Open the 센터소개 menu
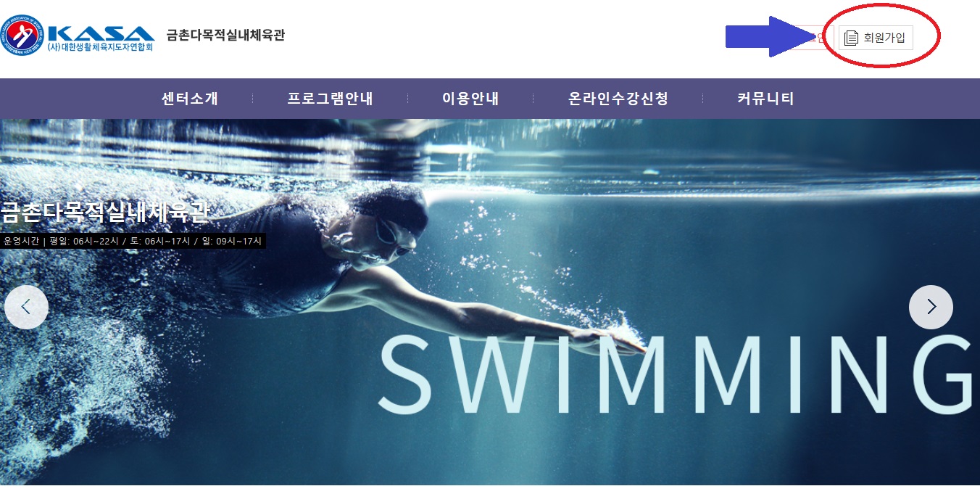The height and width of the screenshot is (494, 980). 190,99
